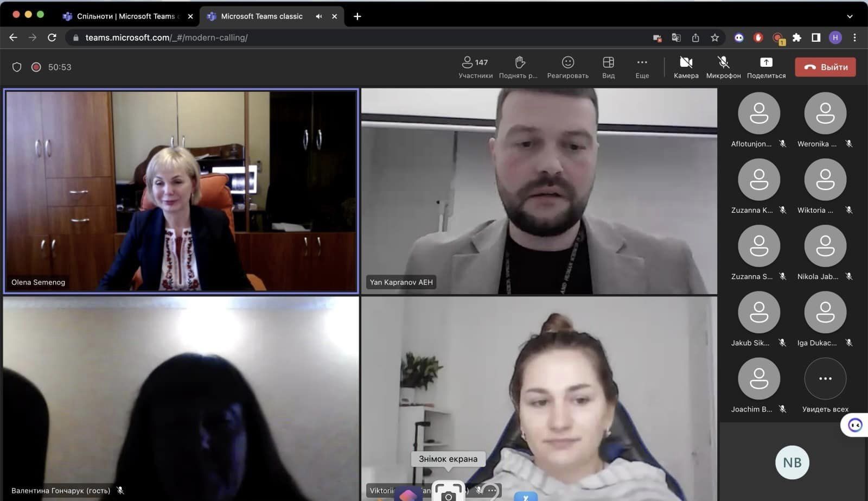Switch to the Спільноти Microsoft Teams tab

(x=125, y=16)
